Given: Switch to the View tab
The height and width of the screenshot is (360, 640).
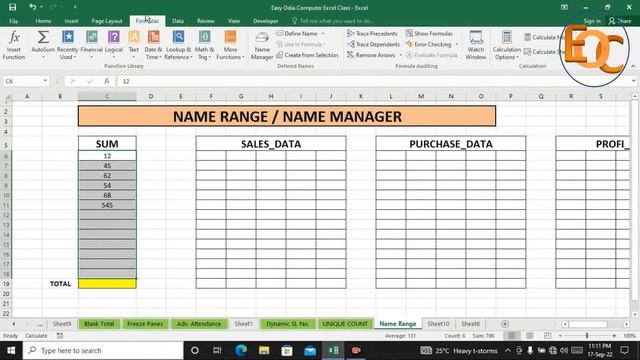Looking at the screenshot, I should (x=233, y=21).
